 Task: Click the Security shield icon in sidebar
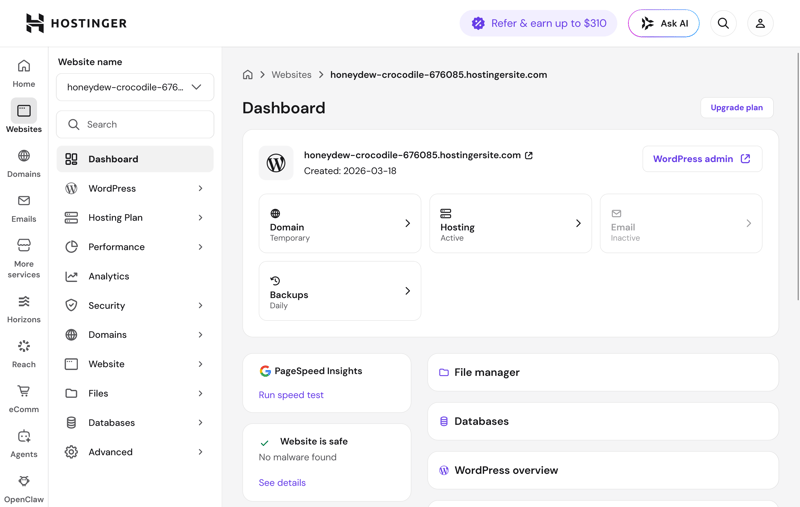(71, 306)
